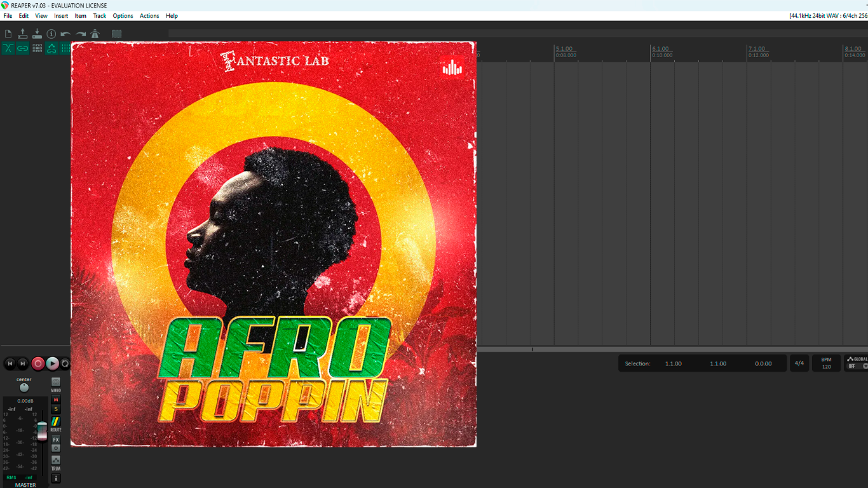Screen dimensions: 868x488
Task: Toggle master MONO button
Action: (x=56, y=382)
